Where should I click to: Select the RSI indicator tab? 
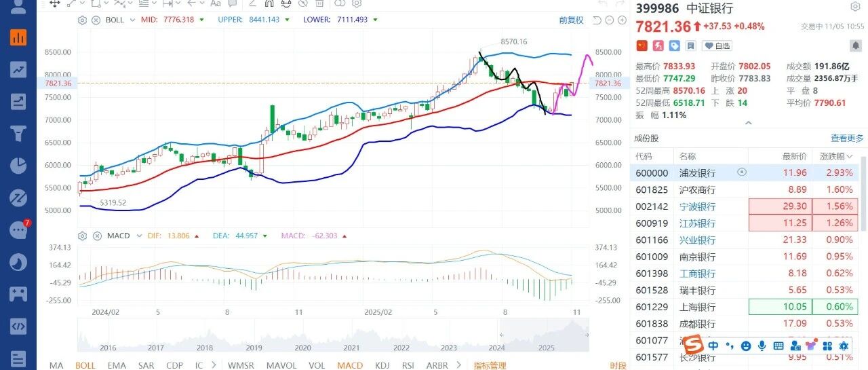tap(408, 365)
